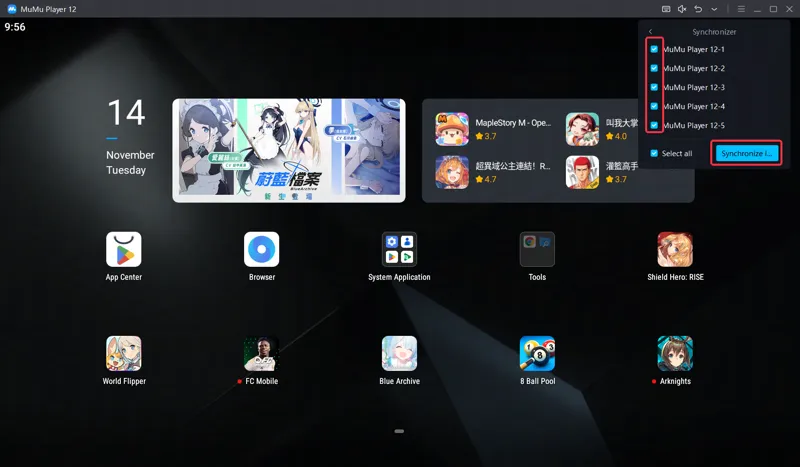Screen dimensions: 800x467
Task: Toggle the mute speaker icon in title bar
Action: click(682, 9)
